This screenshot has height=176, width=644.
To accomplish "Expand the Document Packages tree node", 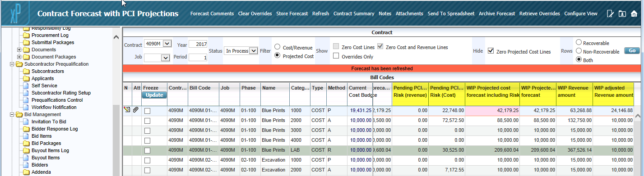I will click(19, 57).
